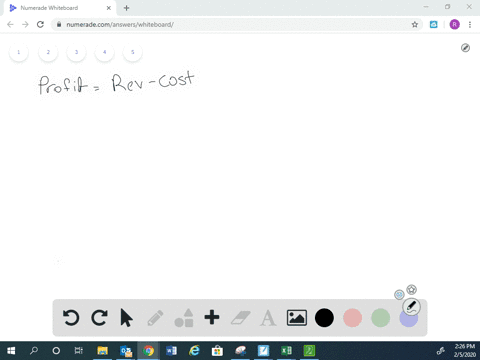Open Microsoft Store from taskbar
Image resolution: width=480 pixels, height=360 pixels.
217,351
